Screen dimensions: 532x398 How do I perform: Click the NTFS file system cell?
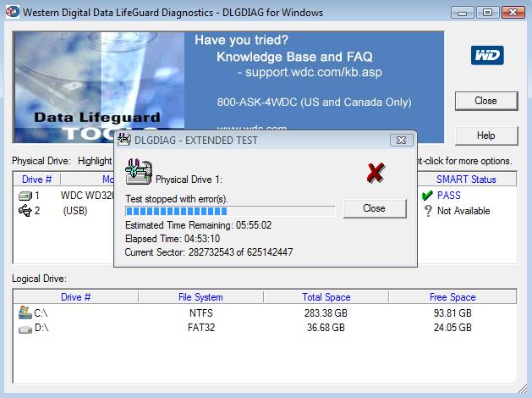click(x=201, y=312)
